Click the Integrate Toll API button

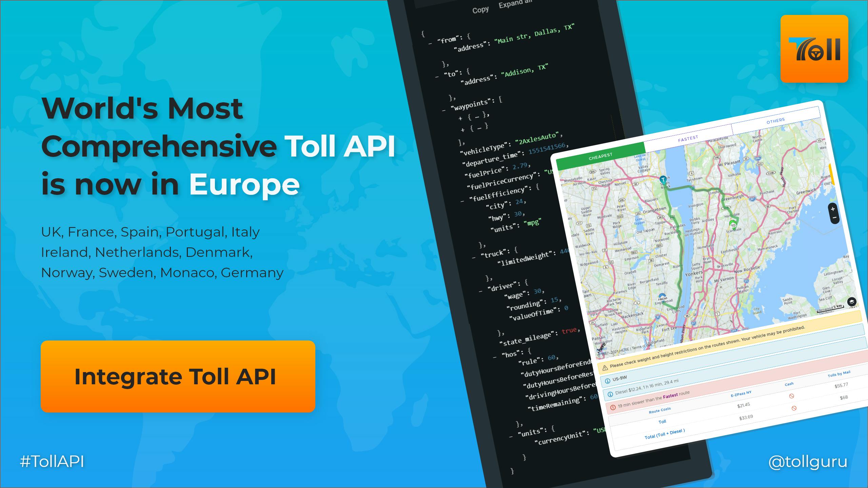click(x=178, y=377)
